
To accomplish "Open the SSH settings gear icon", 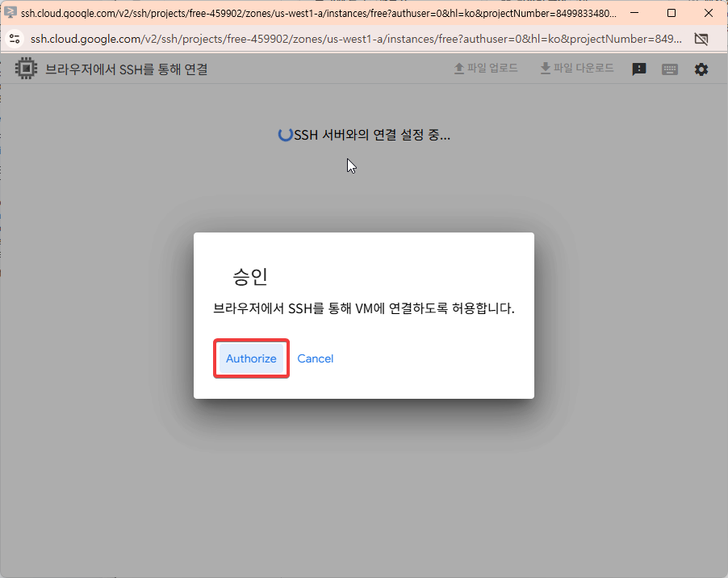I will pos(701,69).
